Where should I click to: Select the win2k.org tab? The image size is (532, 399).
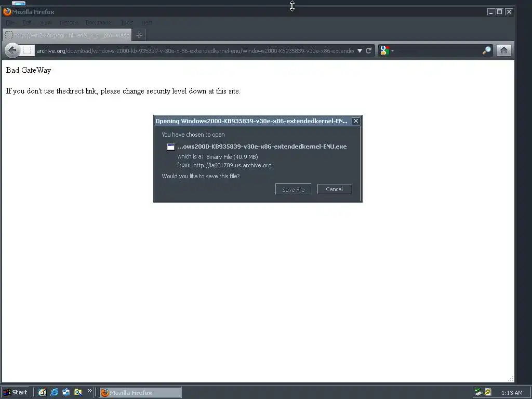(x=67, y=35)
